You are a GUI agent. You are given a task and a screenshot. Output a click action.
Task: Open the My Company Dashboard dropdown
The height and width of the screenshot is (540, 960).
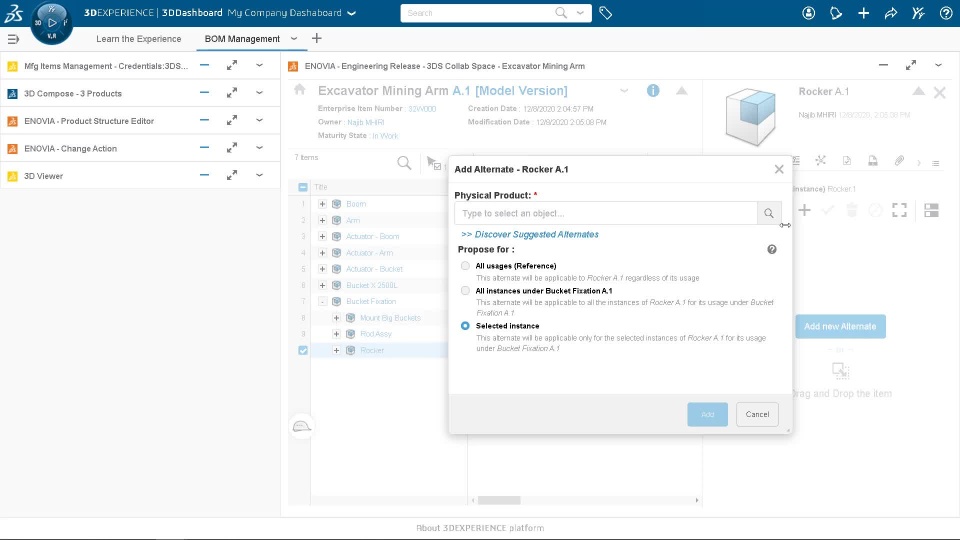tap(351, 13)
